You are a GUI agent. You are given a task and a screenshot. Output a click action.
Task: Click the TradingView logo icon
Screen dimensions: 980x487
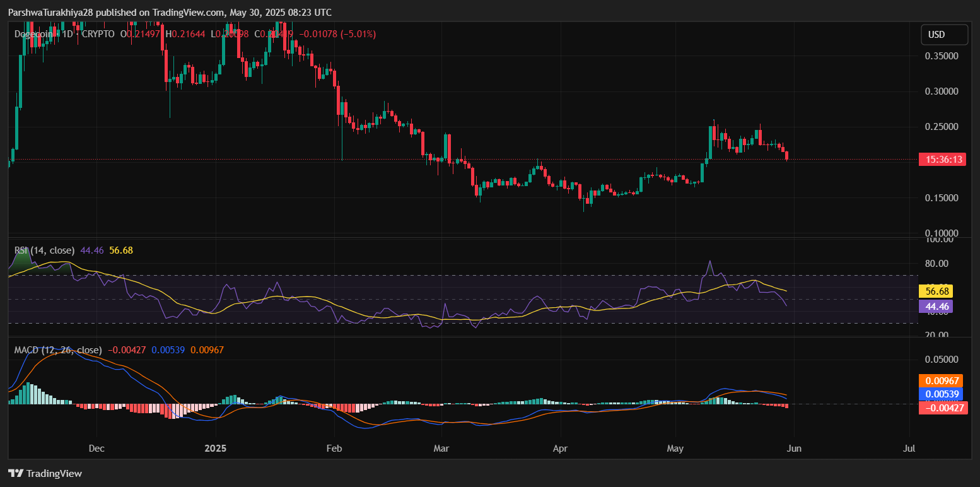point(15,473)
